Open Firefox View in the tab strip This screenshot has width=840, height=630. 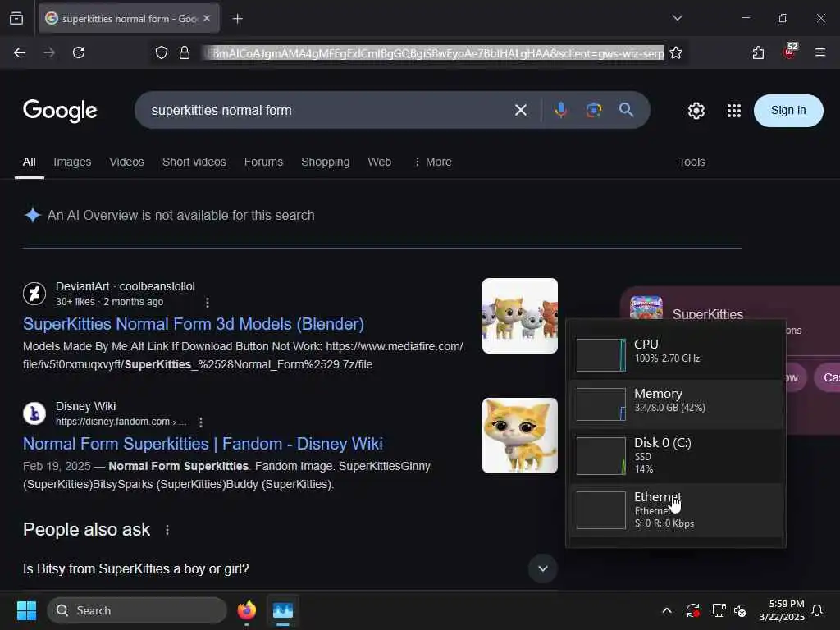[x=16, y=19]
